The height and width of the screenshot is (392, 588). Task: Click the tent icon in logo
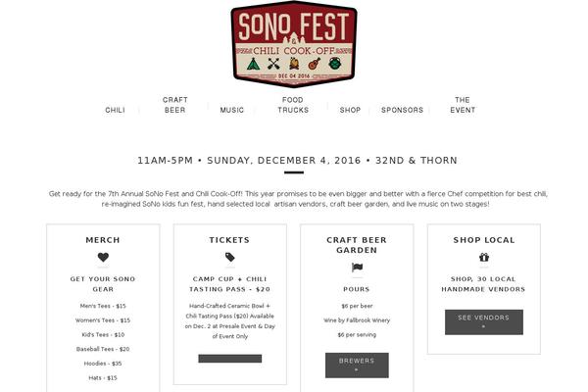(254, 64)
